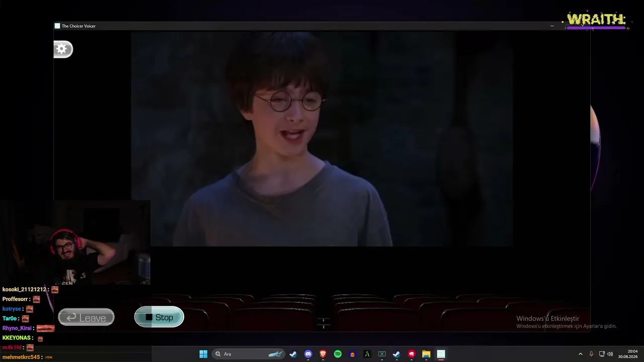Open Discord from the taskbar
The width and height of the screenshot is (644, 362).
[x=308, y=354]
